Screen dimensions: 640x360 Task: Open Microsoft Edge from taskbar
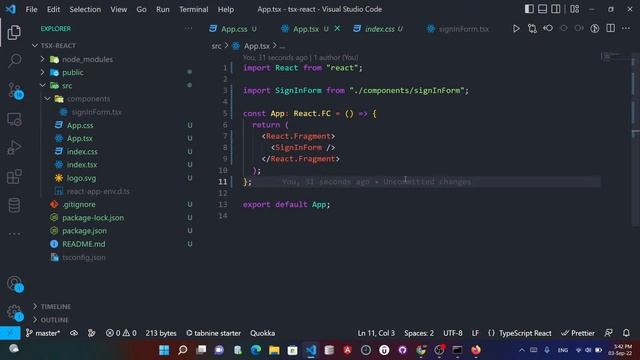(256, 350)
